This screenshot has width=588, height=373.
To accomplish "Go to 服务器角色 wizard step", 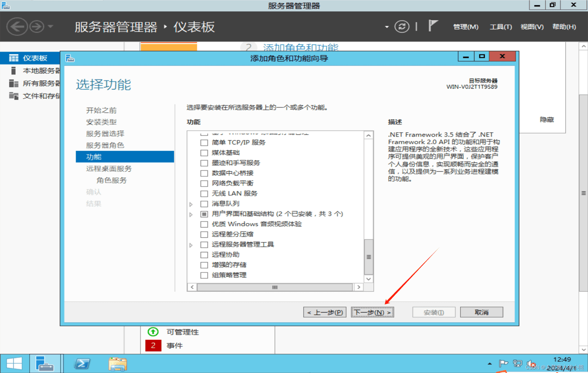I will click(105, 145).
